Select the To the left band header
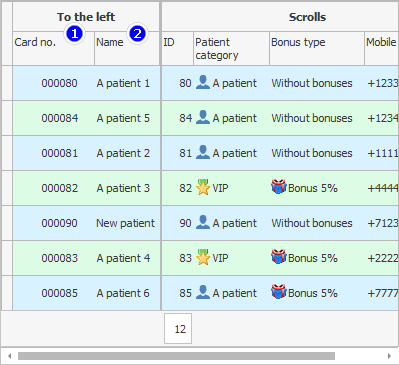The height and width of the screenshot is (365, 399). tap(86, 17)
